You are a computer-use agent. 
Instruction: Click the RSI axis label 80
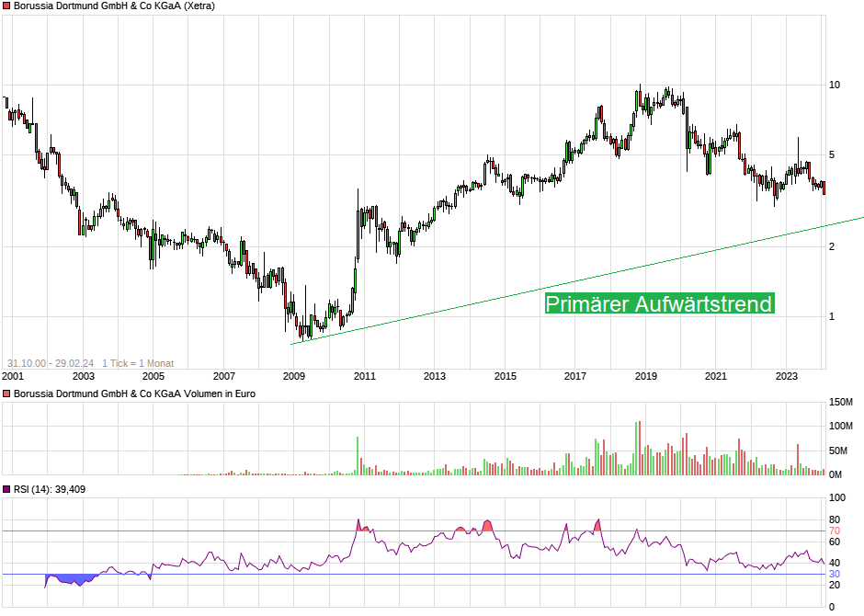pos(835,519)
